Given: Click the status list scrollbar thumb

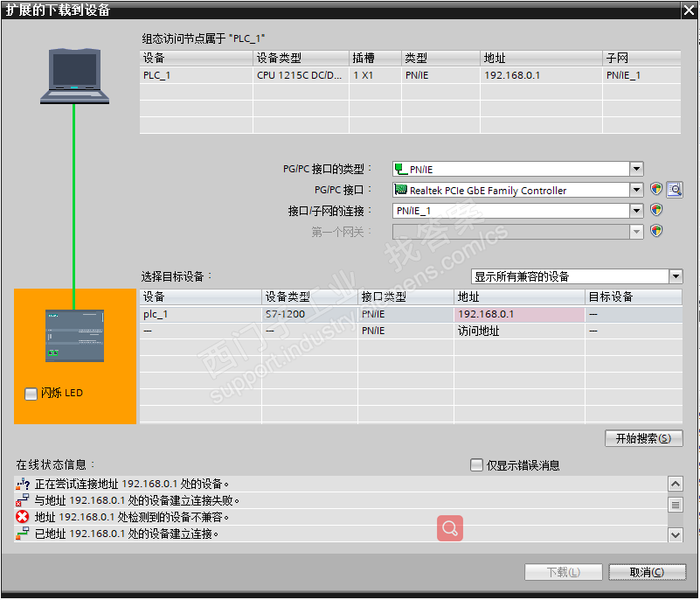Looking at the screenshot, I should [x=676, y=506].
